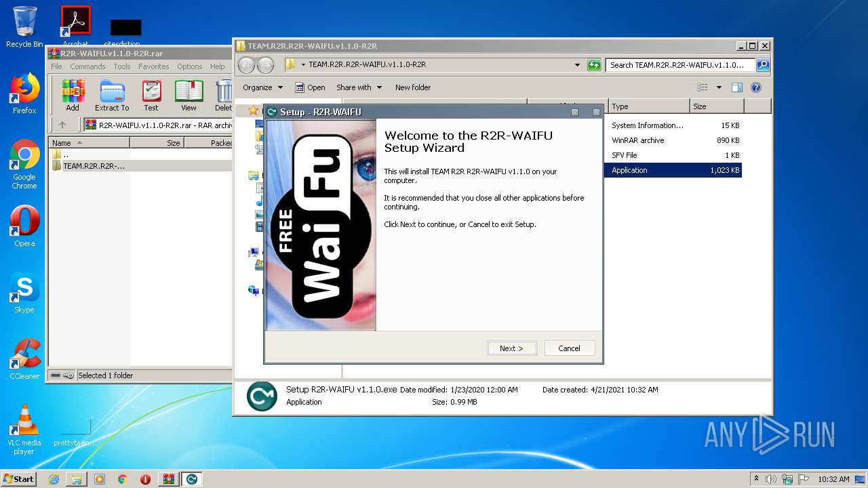The width and height of the screenshot is (868, 488).
Task: Open the Recycle Bin desktop icon
Action: pyautogui.click(x=24, y=27)
